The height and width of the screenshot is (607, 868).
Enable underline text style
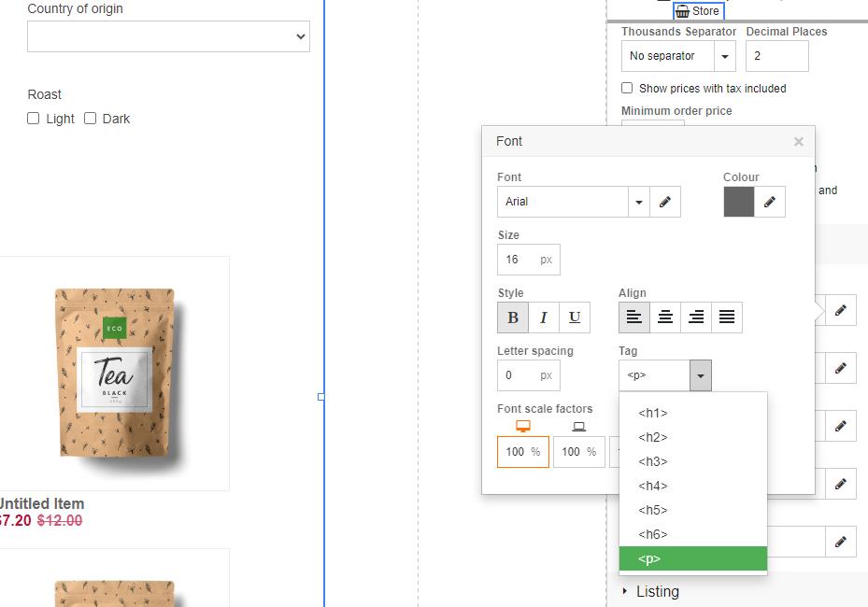(574, 317)
